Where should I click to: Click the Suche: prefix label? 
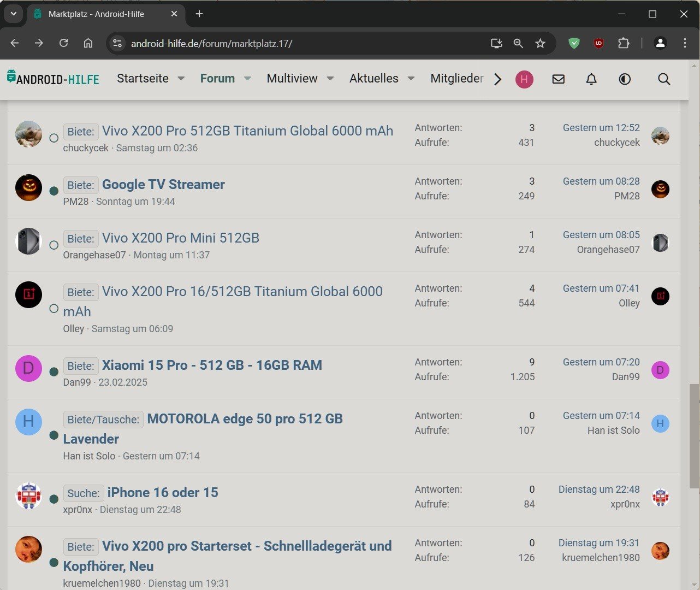tap(83, 493)
